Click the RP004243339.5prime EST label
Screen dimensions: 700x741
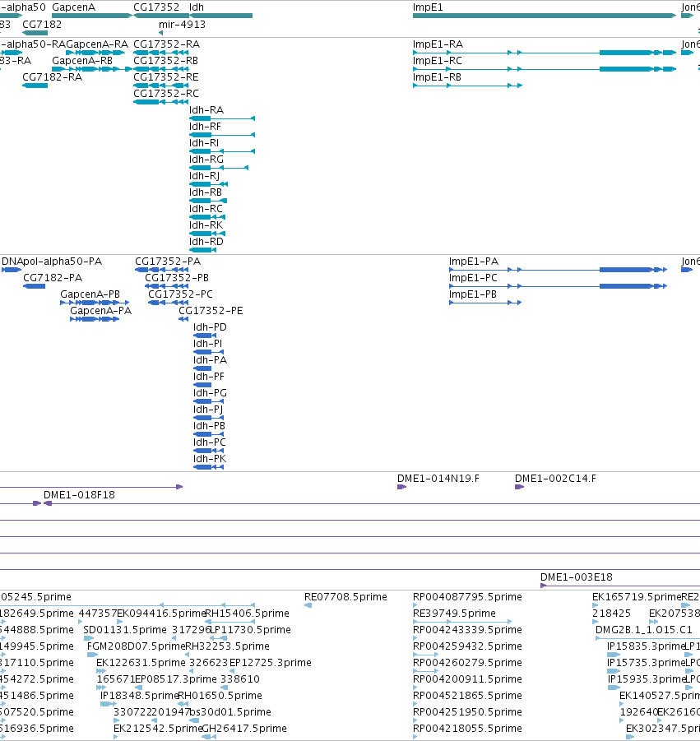pyautogui.click(x=467, y=631)
